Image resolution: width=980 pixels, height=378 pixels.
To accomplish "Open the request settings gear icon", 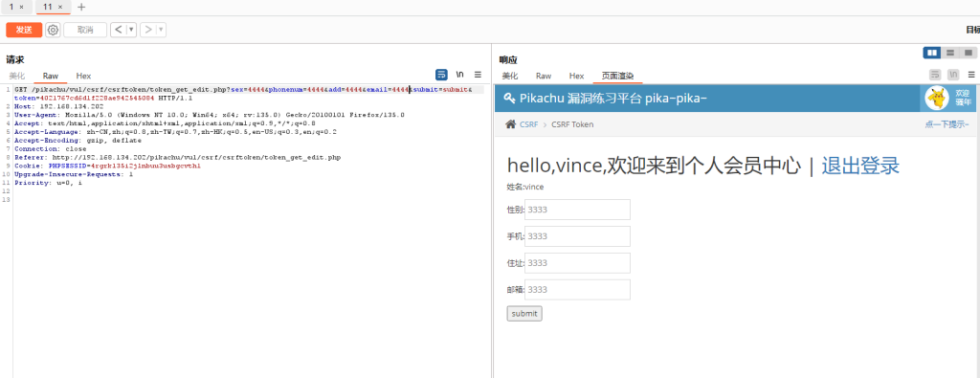I will [54, 30].
